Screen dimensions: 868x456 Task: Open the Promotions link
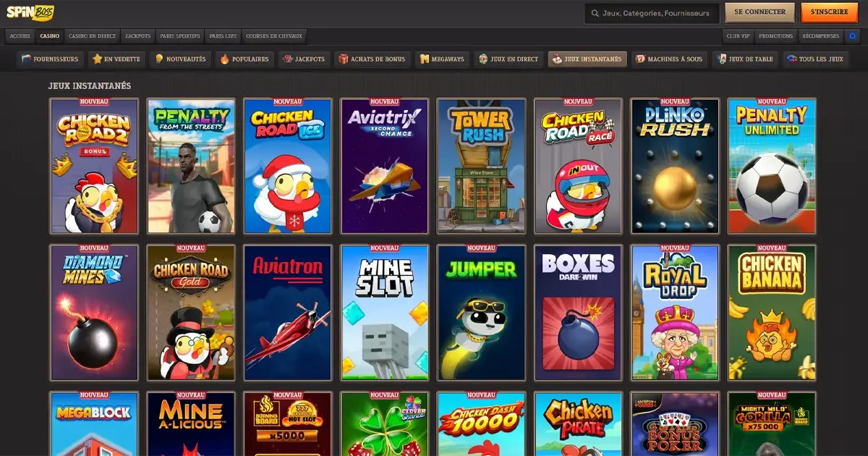(x=776, y=36)
